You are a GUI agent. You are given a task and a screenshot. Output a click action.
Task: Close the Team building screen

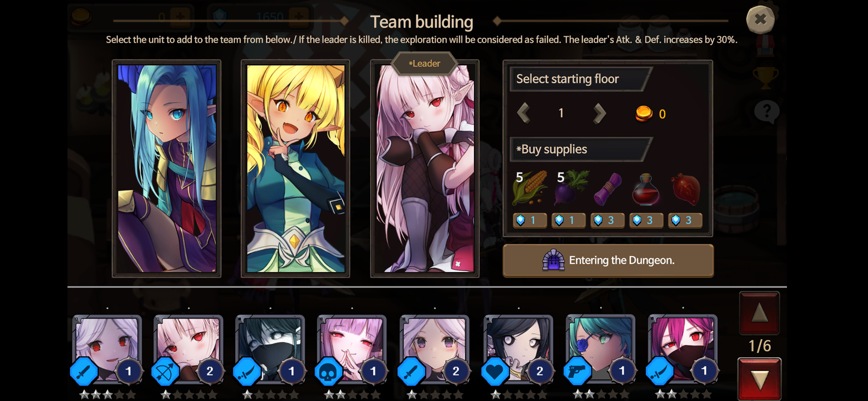pos(760,20)
